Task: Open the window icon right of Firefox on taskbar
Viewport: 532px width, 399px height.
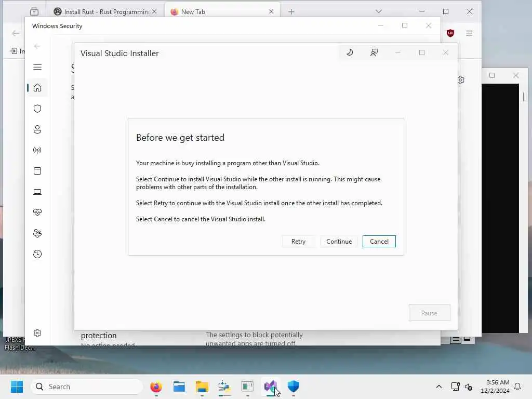Action: pos(179,387)
